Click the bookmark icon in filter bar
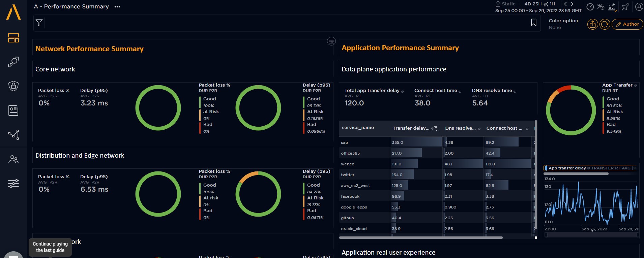Screen dimensions: 644x258 click(533, 23)
